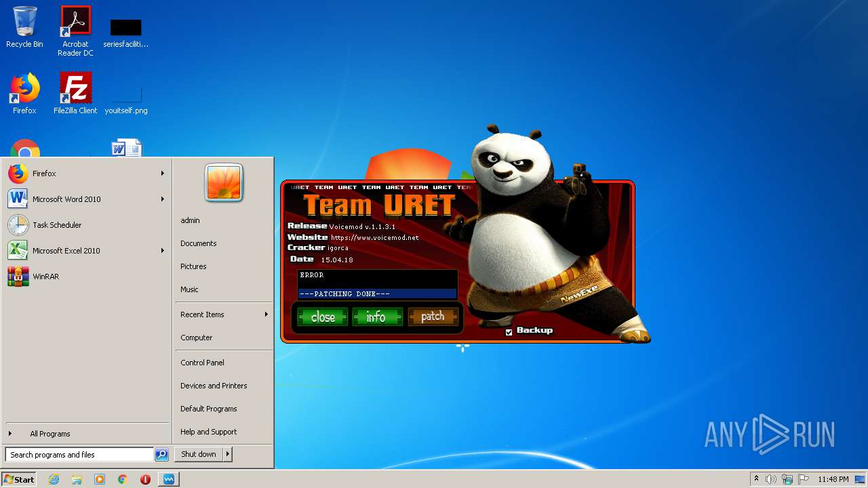Select the seriesfaciliti... desktop file
Image resolution: width=868 pixels, height=488 pixels.
coord(126,33)
